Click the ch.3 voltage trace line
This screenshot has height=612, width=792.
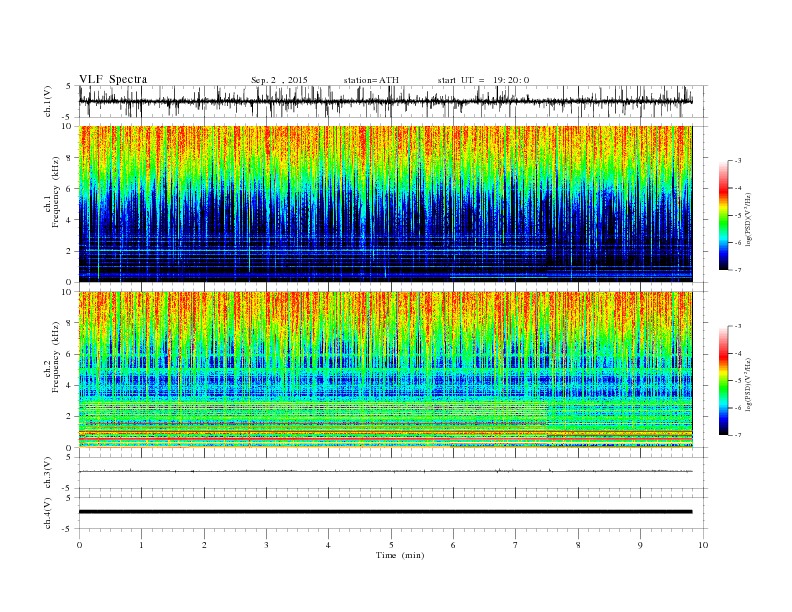pyautogui.click(x=385, y=471)
